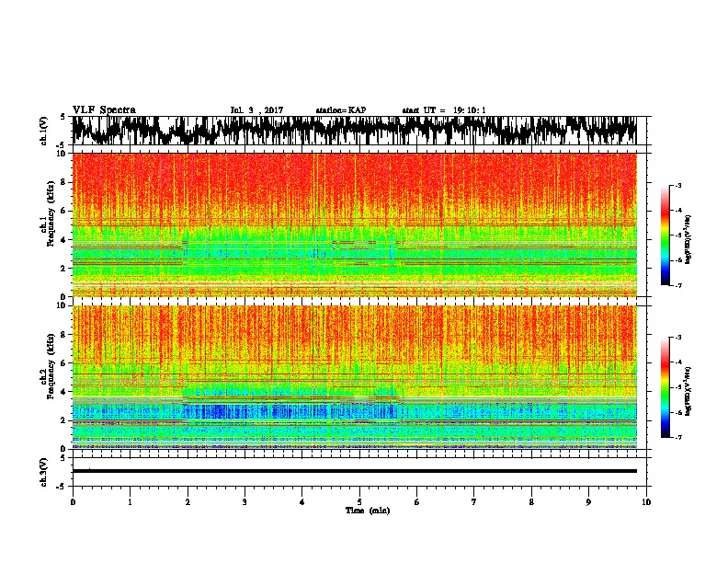Click the "-7" label on ch.1 color bar
This screenshot has width=728, height=563.
pos(677,285)
